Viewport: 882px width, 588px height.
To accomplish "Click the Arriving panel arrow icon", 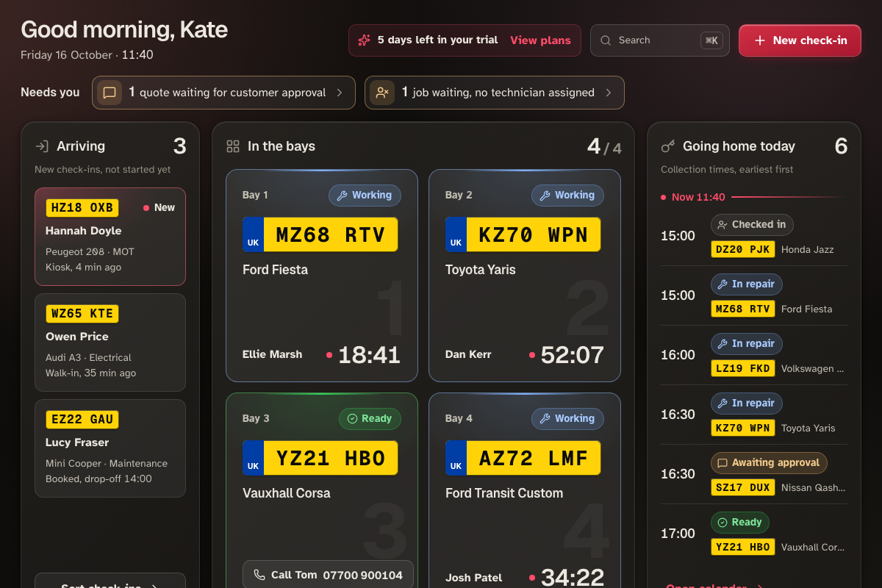I will coord(42,146).
